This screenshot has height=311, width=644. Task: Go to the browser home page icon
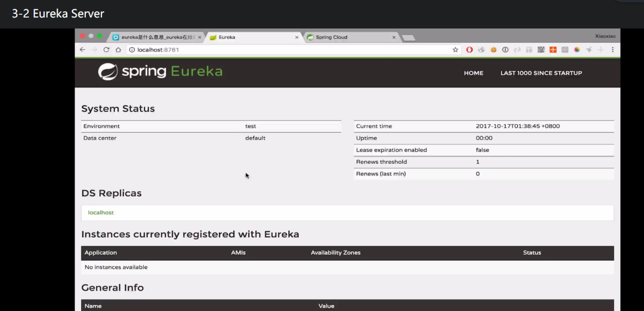coord(118,50)
